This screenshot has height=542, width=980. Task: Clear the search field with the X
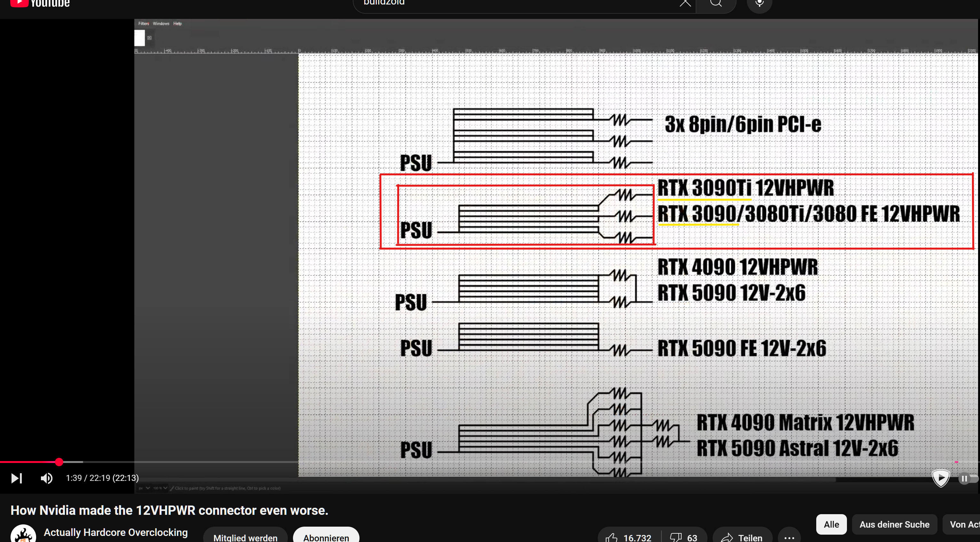click(685, 3)
